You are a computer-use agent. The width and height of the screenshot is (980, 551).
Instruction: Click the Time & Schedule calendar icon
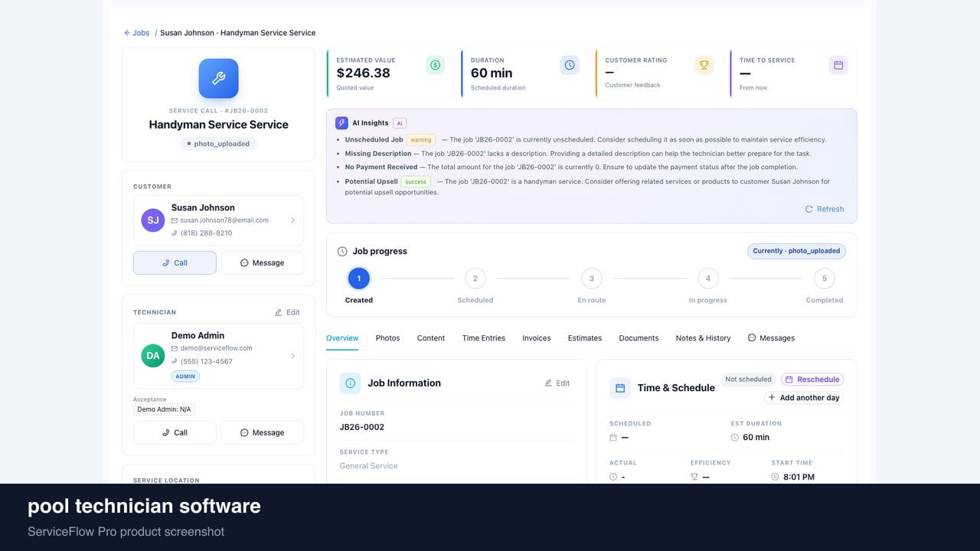[620, 388]
